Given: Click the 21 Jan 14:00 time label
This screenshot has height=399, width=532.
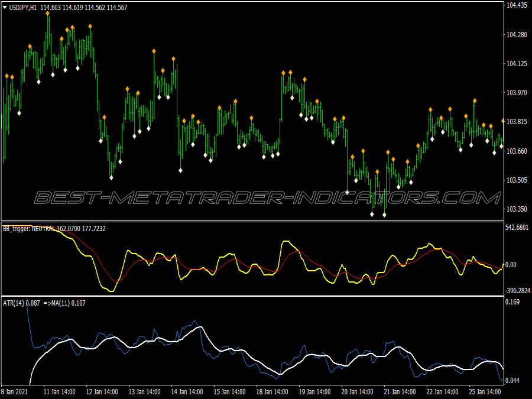Looking at the screenshot, I should tap(400, 392).
